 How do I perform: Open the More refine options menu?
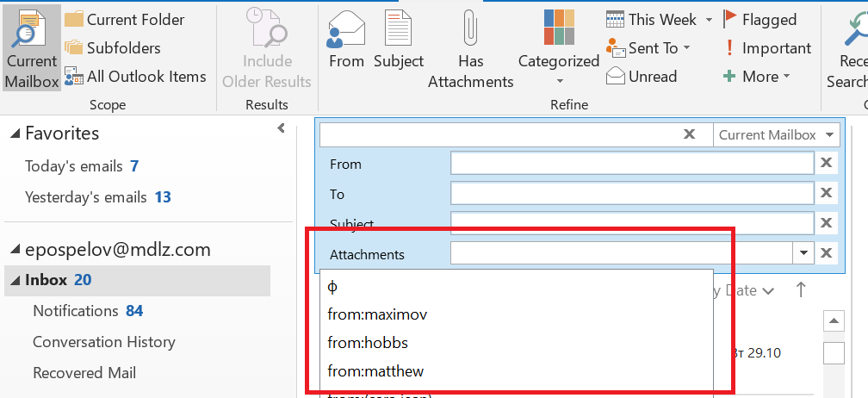click(x=756, y=77)
